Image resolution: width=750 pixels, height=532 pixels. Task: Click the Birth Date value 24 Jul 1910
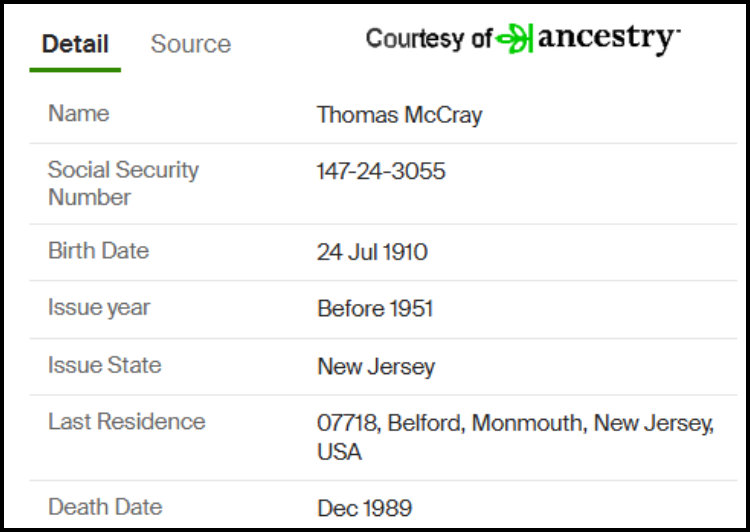(372, 252)
